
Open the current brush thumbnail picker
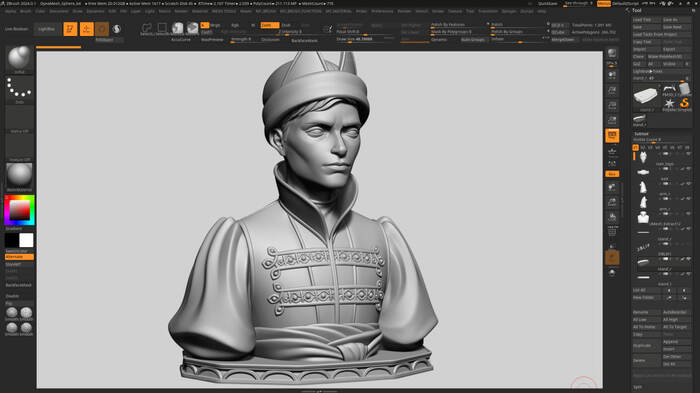19,59
